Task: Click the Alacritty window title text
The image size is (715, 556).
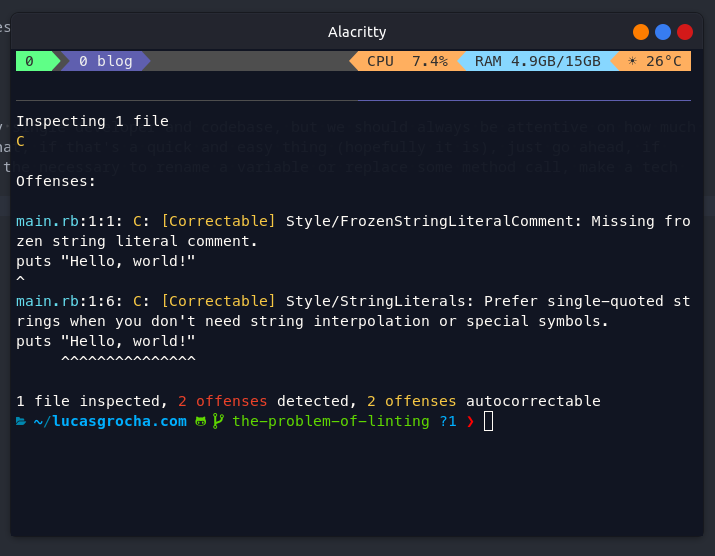Action: tap(357, 32)
